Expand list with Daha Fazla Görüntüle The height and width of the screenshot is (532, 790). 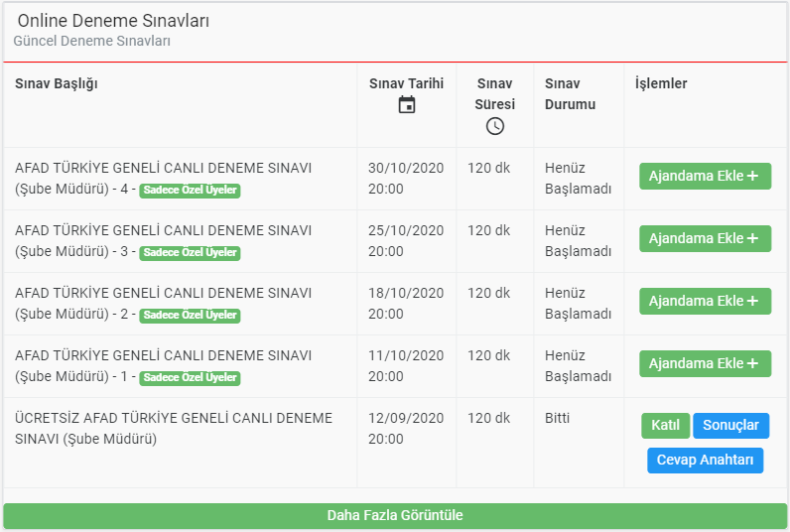coord(395,515)
